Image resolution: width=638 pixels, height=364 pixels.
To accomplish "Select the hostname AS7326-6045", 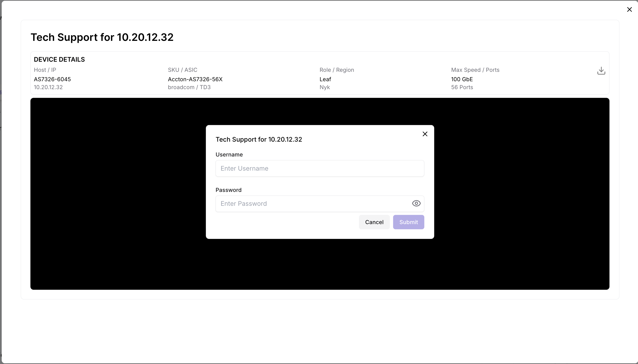I will (52, 79).
